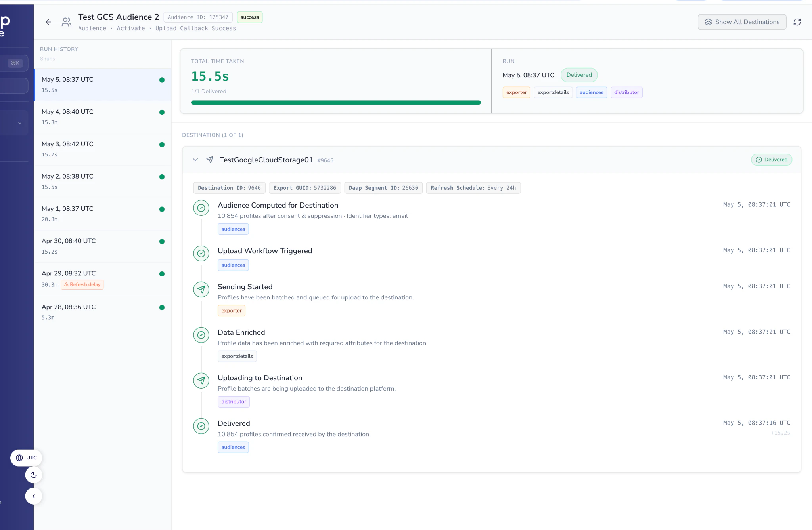Click the Delivered step check icon
Image resolution: width=812 pixels, height=530 pixels.
tap(201, 426)
